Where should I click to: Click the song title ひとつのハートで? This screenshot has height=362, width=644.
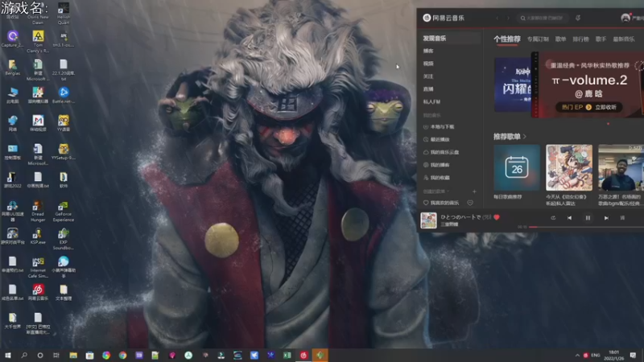pyautogui.click(x=460, y=217)
